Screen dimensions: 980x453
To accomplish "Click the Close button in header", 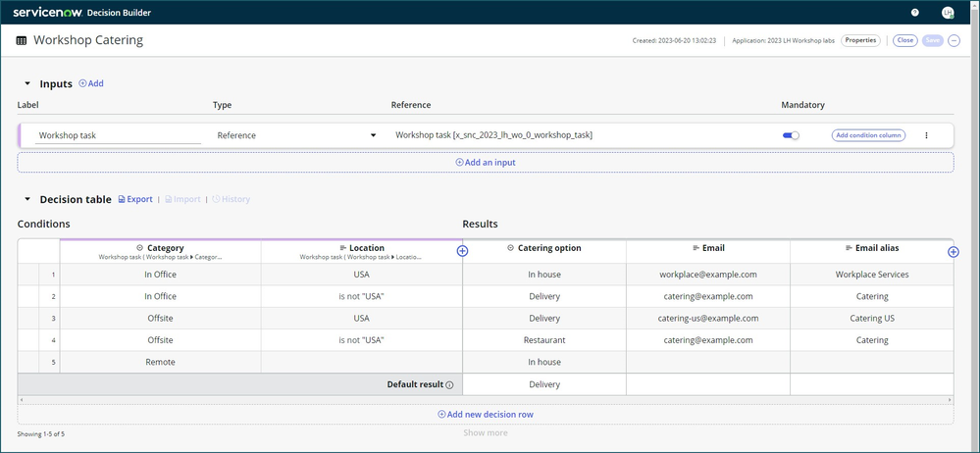I will tap(905, 40).
